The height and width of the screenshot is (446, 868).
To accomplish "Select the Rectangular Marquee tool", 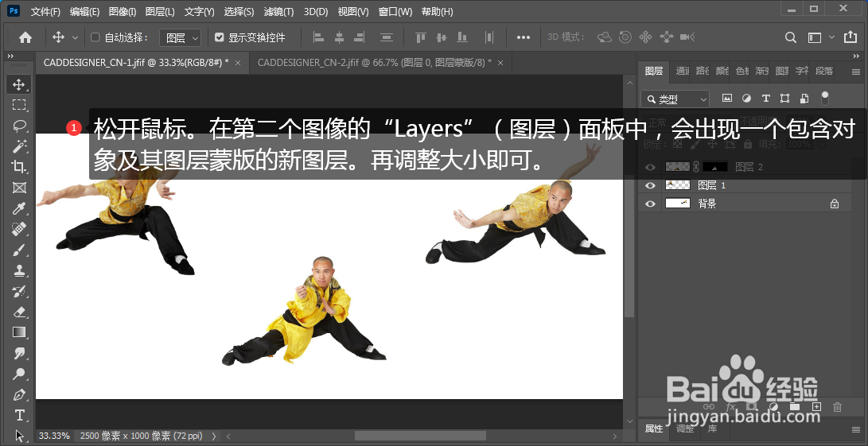I will pyautogui.click(x=19, y=105).
